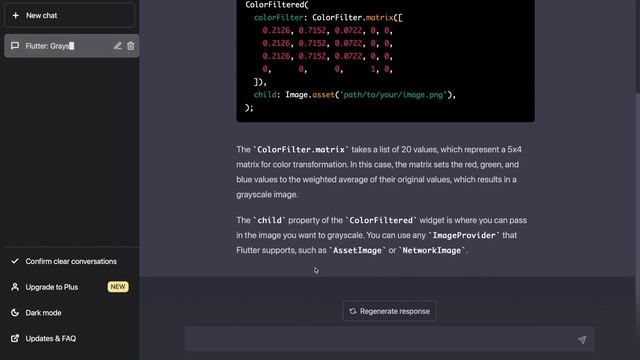Screen dimensions: 640x360
Task: Click the moon icon beside Dark mode
Action: [15, 313]
